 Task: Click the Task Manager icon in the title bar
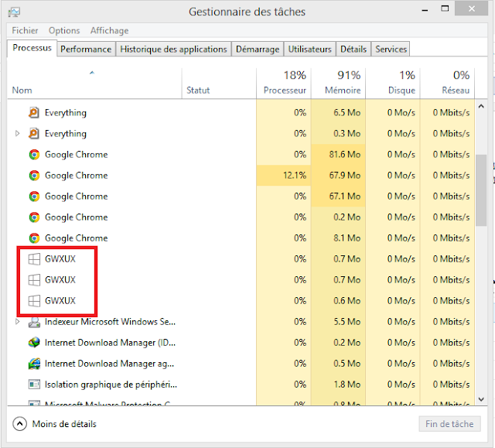14,12
